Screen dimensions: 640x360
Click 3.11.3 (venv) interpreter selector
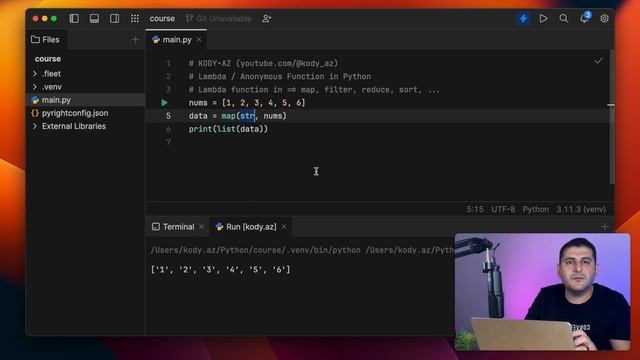581,209
